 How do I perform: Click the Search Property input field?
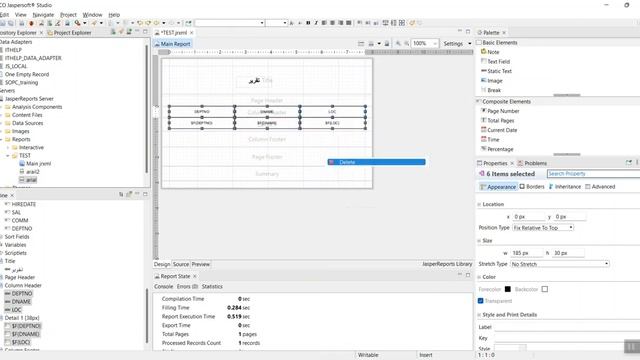pos(593,174)
